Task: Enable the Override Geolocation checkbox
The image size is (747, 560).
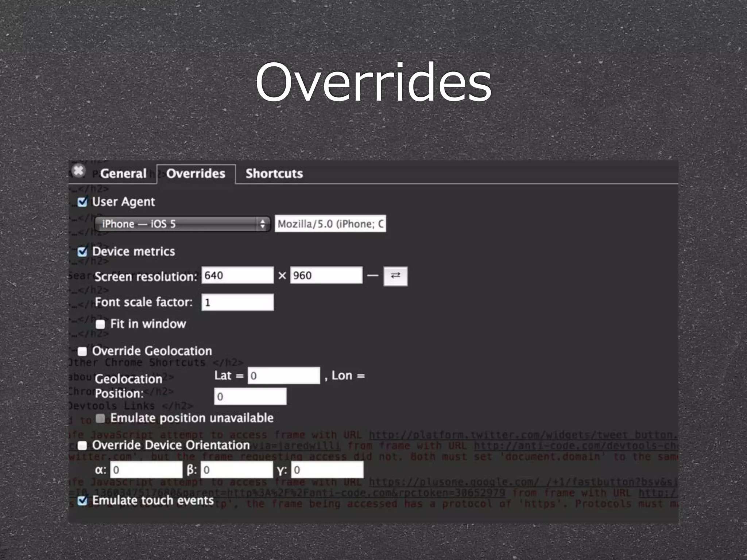Action: [x=82, y=351]
